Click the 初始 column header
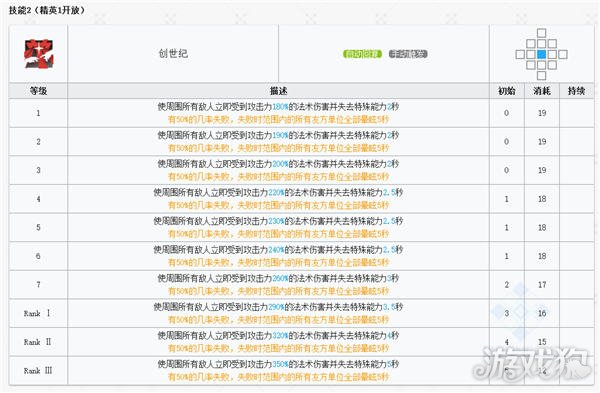 [x=506, y=91]
